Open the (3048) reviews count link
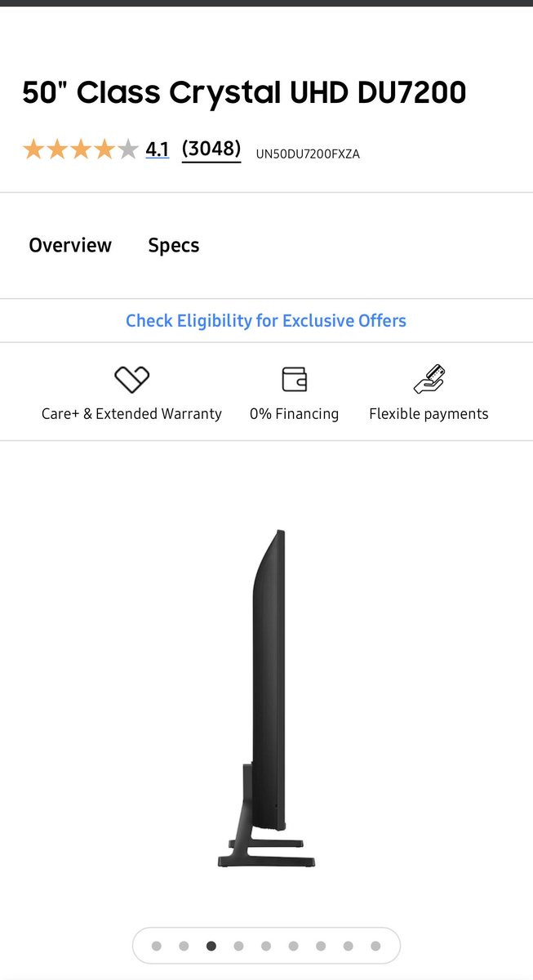The height and width of the screenshot is (980, 533). click(x=211, y=149)
